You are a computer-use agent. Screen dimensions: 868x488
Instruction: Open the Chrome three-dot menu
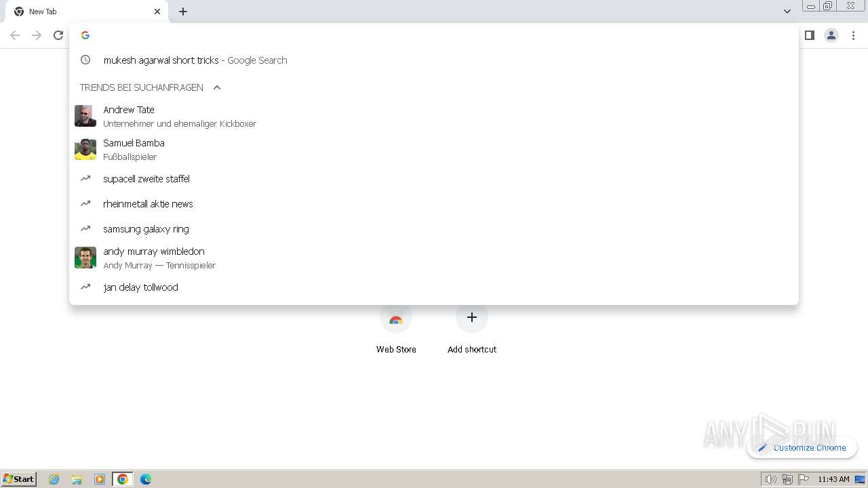coord(853,35)
